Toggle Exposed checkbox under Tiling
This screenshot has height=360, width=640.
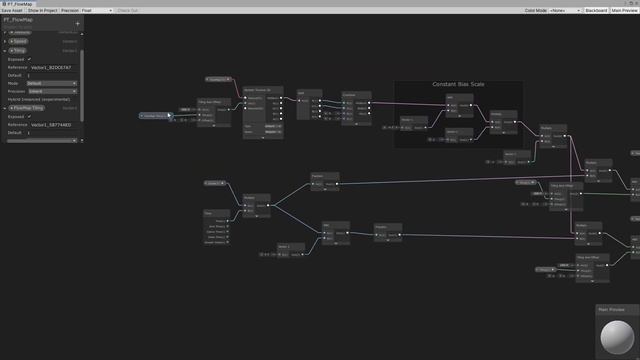point(29,59)
